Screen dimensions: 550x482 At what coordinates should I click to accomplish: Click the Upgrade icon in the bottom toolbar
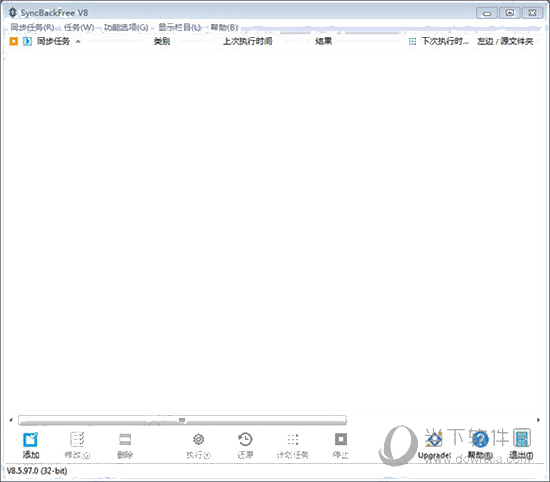click(434, 439)
